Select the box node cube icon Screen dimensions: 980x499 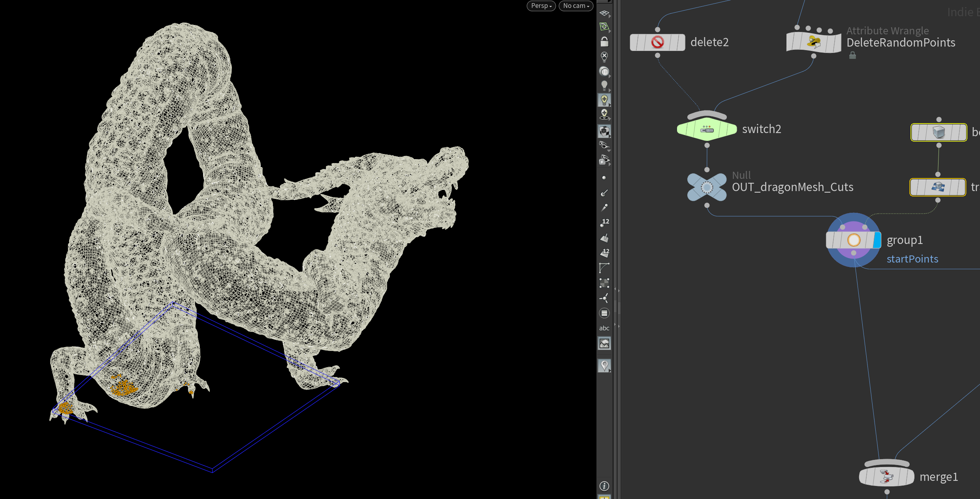[x=939, y=132]
